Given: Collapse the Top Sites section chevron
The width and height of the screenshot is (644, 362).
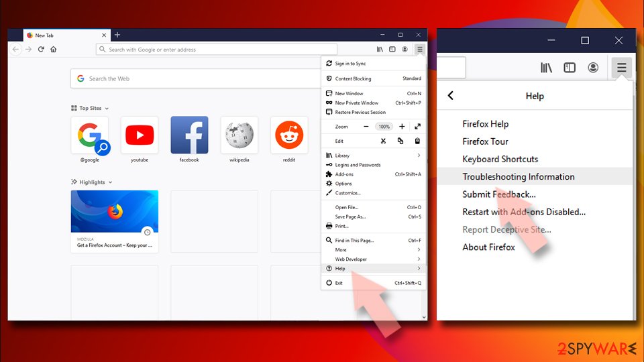Looking at the screenshot, I should [107, 109].
